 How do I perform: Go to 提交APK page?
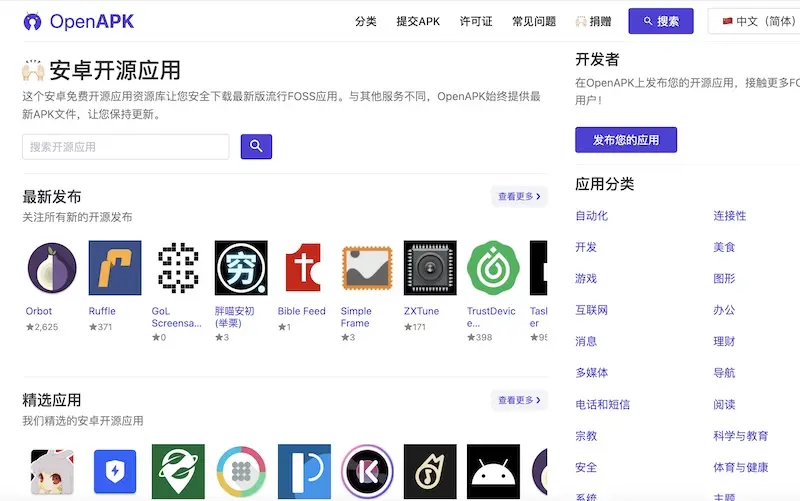(418, 21)
